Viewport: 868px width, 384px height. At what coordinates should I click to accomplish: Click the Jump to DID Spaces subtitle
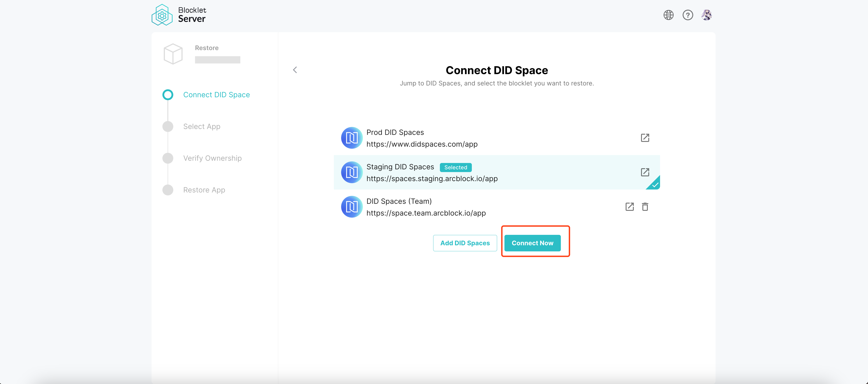(497, 83)
